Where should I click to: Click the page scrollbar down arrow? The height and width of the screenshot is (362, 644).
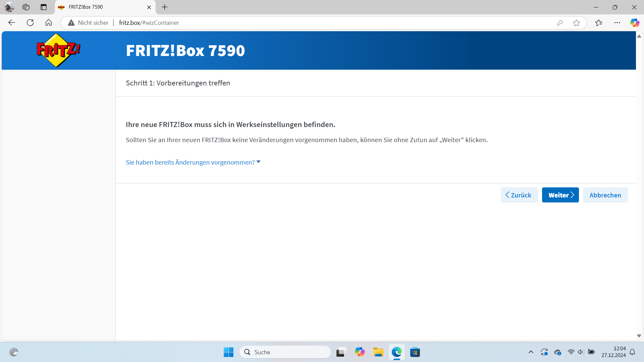tap(639, 336)
